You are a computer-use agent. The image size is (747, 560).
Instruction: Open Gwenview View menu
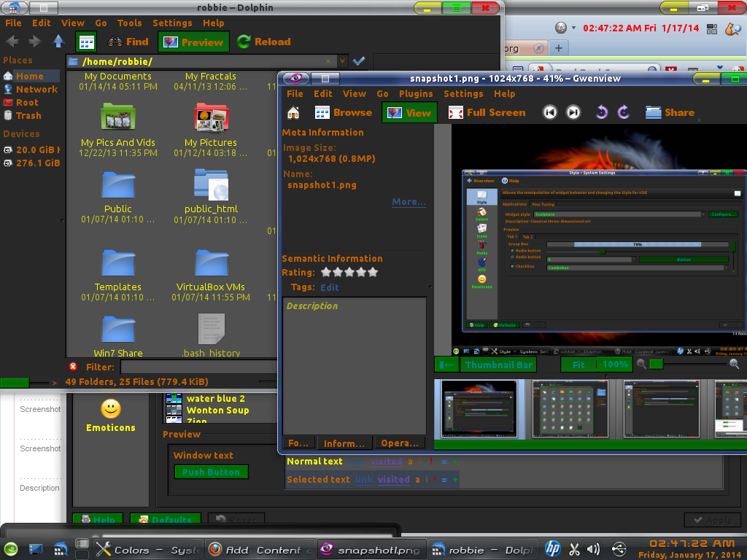[x=354, y=94]
